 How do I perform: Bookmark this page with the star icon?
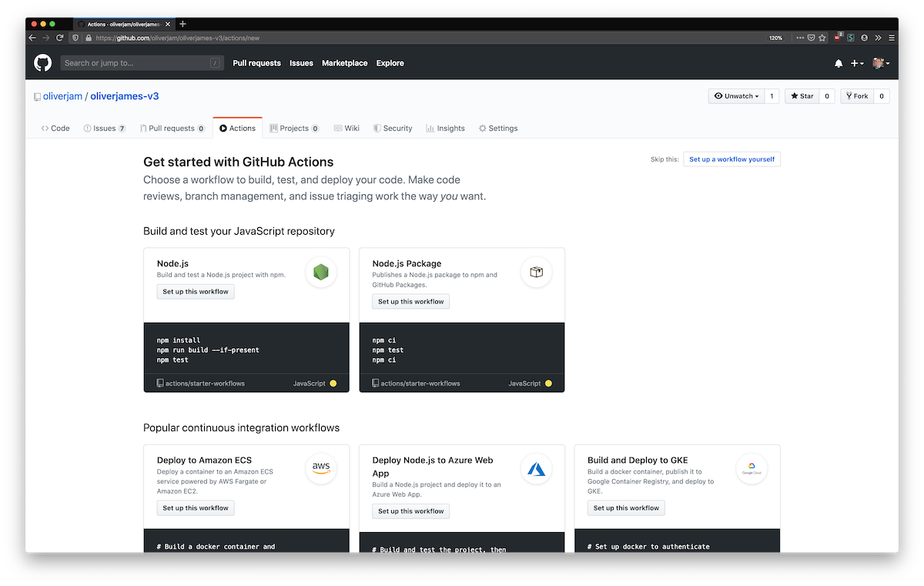tap(822, 38)
